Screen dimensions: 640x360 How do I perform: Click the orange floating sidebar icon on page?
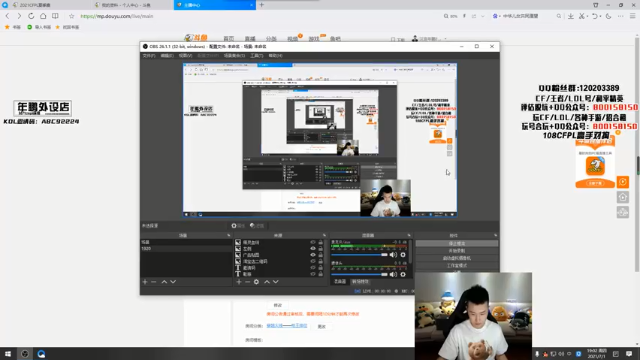[x=623, y=182]
